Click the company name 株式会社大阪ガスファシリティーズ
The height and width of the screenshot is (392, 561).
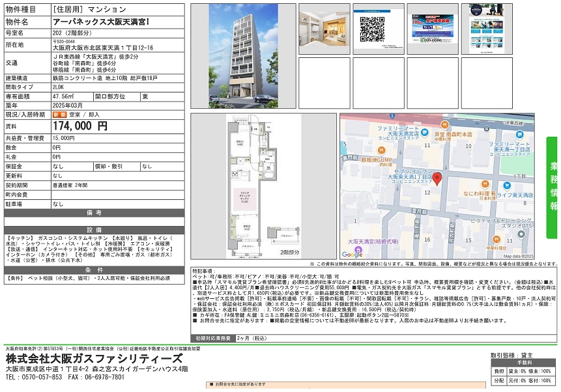(94, 359)
